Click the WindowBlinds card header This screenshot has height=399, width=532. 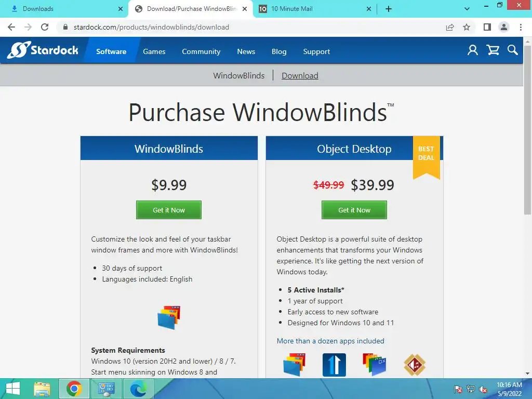click(169, 148)
